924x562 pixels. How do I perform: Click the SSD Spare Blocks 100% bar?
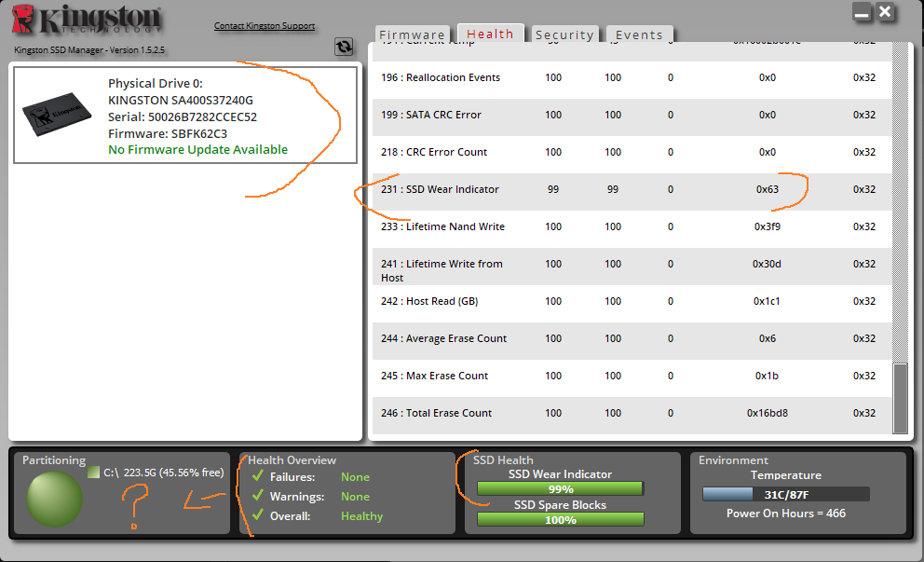(560, 519)
